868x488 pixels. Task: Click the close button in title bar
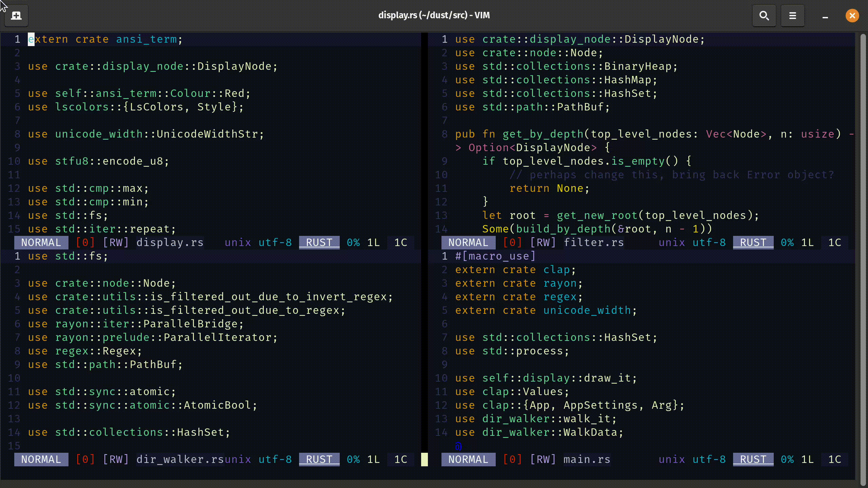pos(852,15)
